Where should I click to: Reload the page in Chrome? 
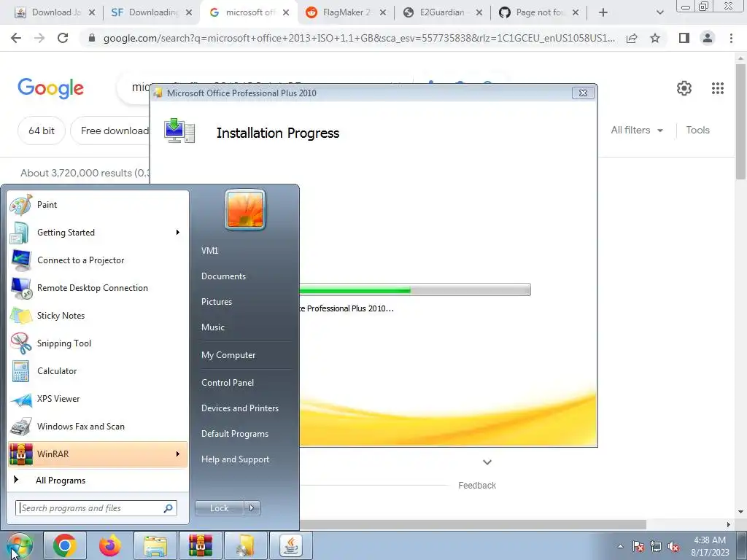click(63, 38)
